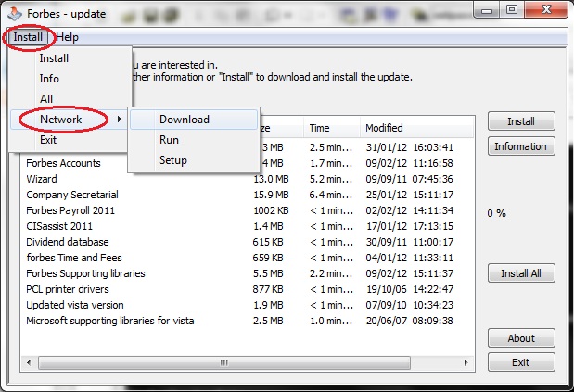Click the 25/01/12 15:11:17 modified cell
The width and height of the screenshot is (574, 392).
tap(410, 195)
